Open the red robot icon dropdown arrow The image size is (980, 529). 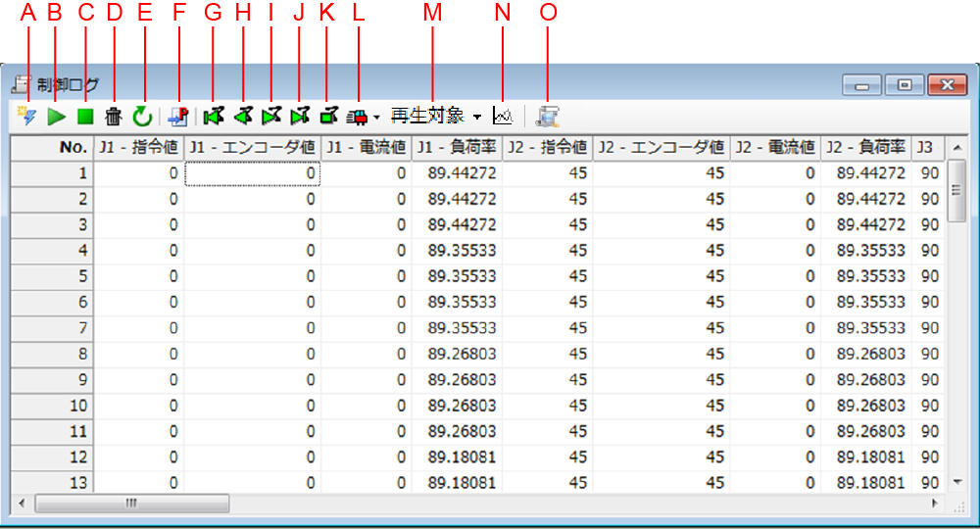[377, 118]
